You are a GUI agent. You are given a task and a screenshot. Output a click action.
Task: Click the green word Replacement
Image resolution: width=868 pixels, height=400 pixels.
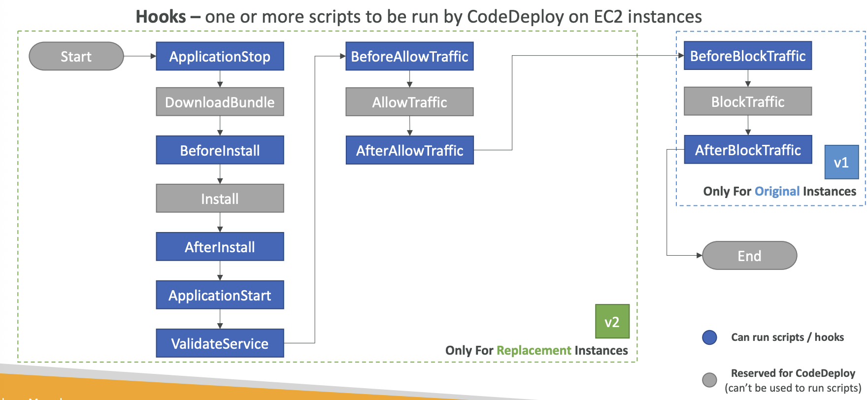click(534, 350)
